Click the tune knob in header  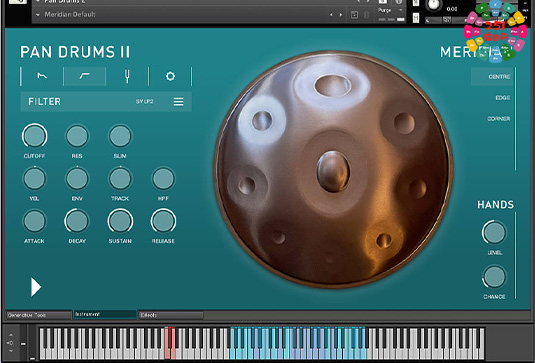[434, 4]
